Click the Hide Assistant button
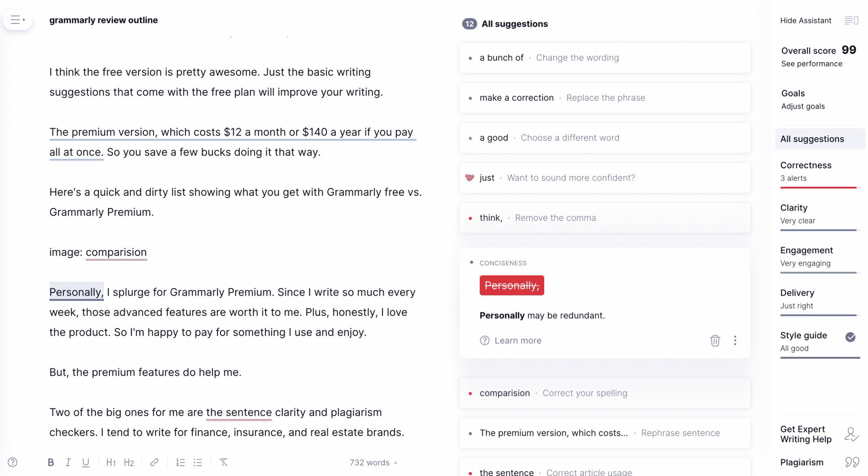The width and height of the screenshot is (868, 476). [x=805, y=20]
